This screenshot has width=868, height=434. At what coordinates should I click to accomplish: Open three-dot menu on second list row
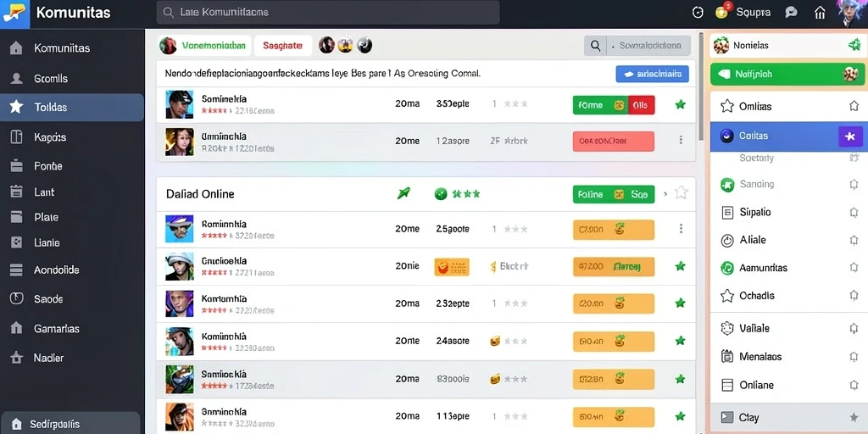[681, 140]
